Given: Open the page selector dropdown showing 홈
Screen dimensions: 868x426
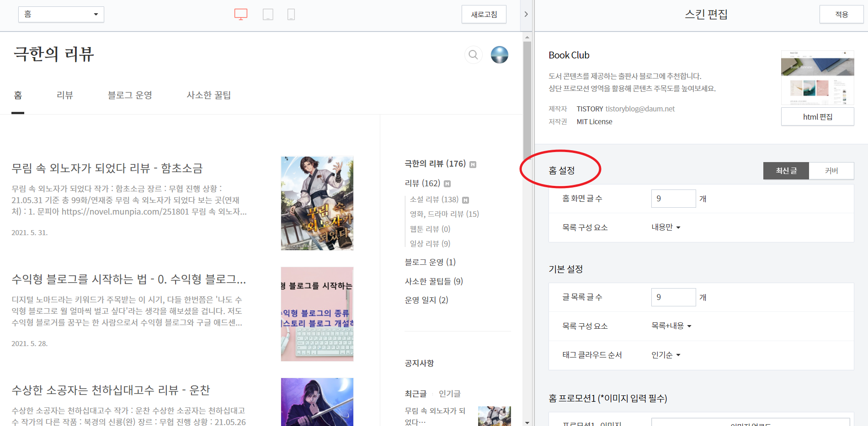Looking at the screenshot, I should (61, 14).
